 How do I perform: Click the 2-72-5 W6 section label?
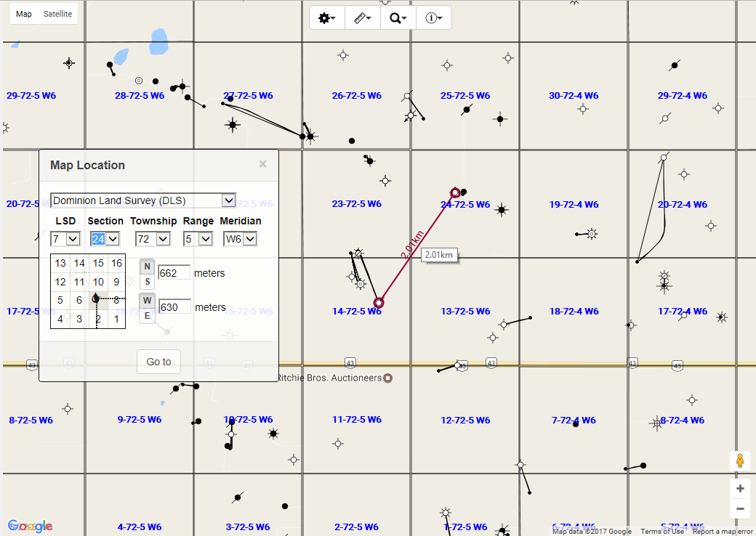point(356,527)
